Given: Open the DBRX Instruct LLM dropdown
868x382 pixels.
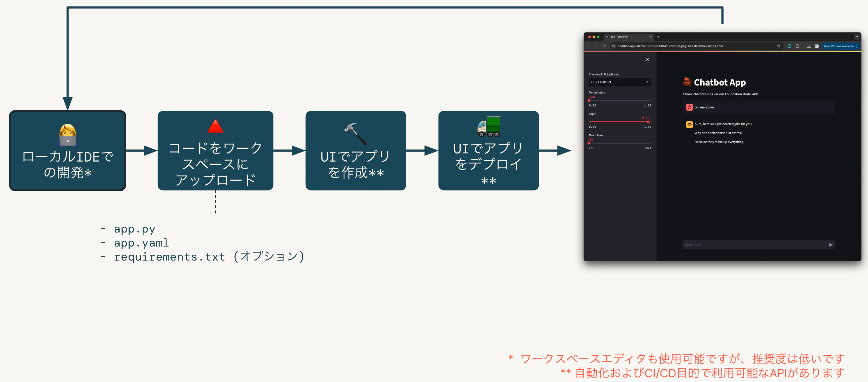Looking at the screenshot, I should (x=620, y=82).
